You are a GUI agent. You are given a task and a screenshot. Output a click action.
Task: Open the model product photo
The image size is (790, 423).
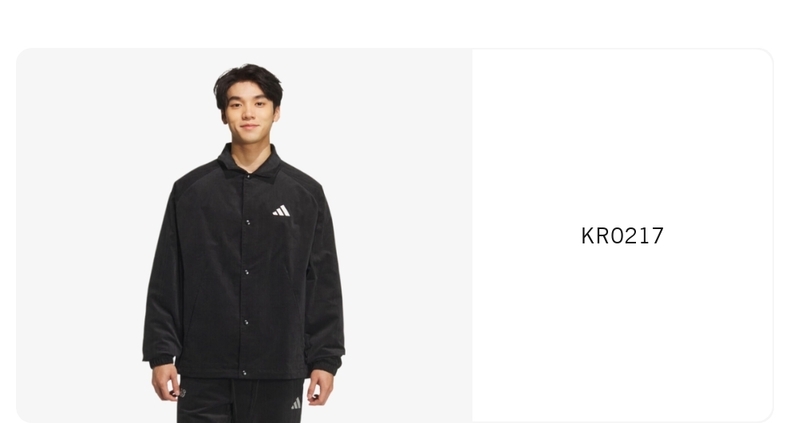[244, 236]
